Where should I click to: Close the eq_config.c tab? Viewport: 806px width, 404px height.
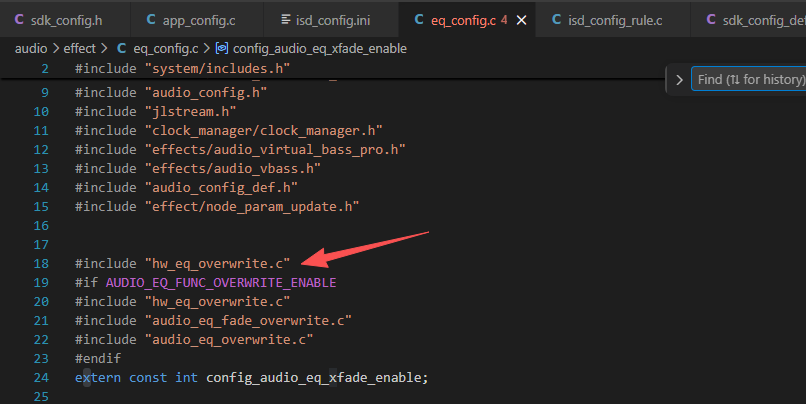tap(521, 20)
